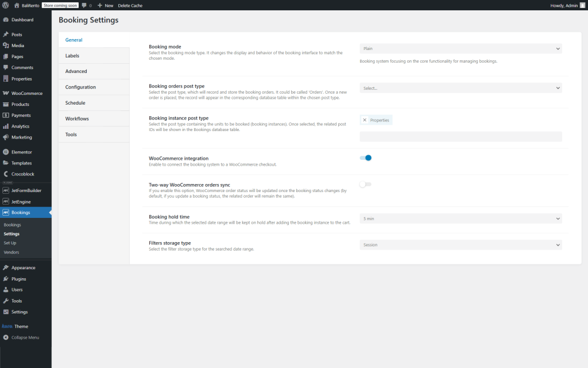
Task: Click the WordPress logo icon
Action: pyautogui.click(x=6, y=5)
